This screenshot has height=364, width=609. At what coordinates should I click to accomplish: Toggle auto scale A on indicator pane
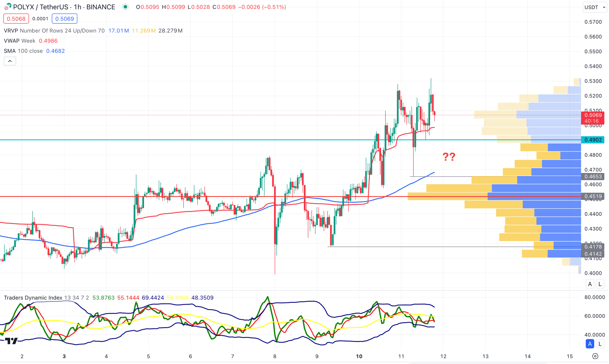(x=590, y=344)
